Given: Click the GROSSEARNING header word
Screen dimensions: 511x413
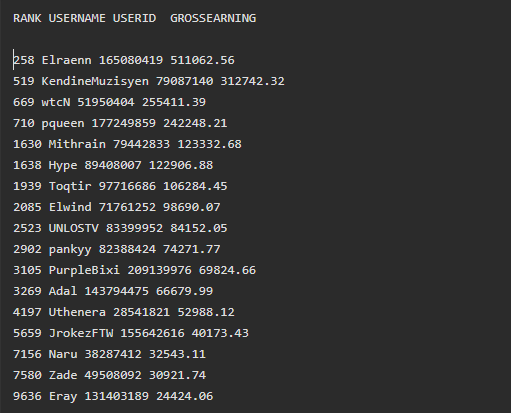Looking at the screenshot, I should [213, 18].
